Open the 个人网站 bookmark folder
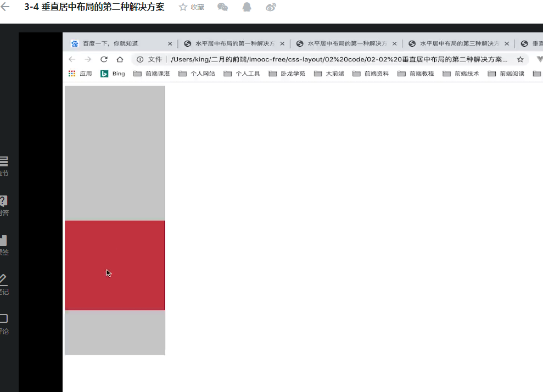Screen dimensions: 543x392 pyautogui.click(x=197, y=74)
